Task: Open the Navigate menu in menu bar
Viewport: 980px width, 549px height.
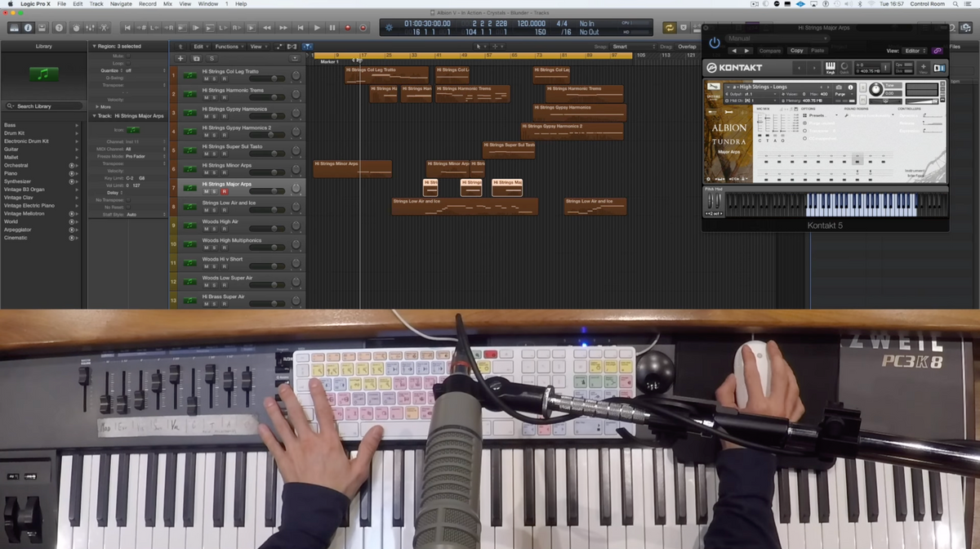Action: pyautogui.click(x=121, y=4)
